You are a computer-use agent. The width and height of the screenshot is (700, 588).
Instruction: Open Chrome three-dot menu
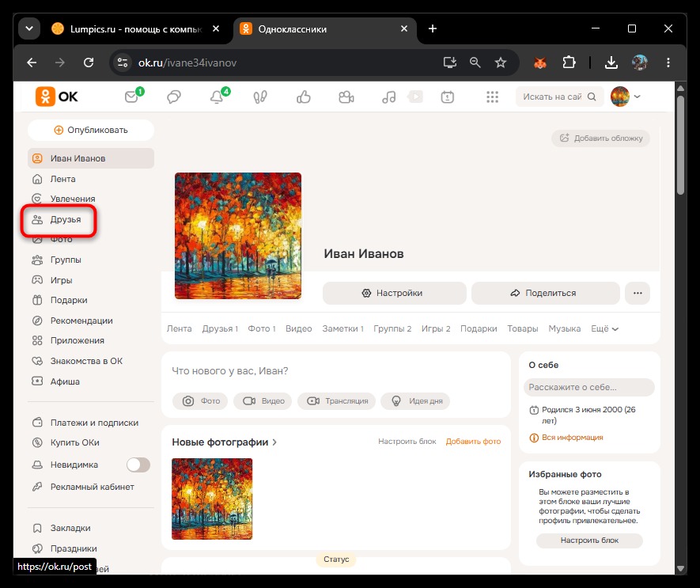coord(668,63)
